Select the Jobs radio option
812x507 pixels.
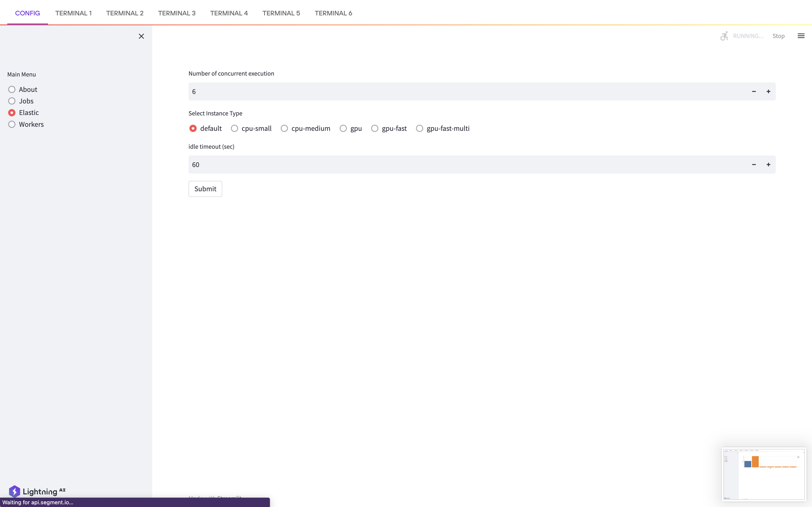(x=12, y=101)
